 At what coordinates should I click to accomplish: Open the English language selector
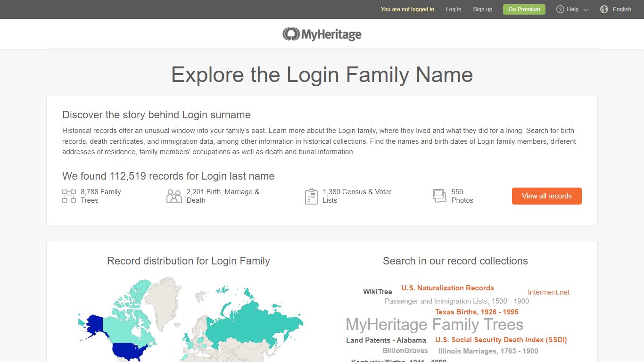(x=621, y=9)
